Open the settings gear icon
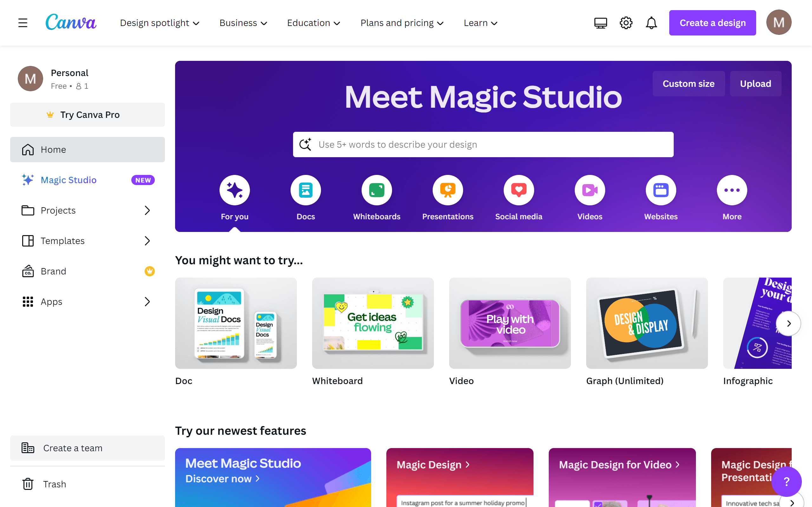Image resolution: width=812 pixels, height=507 pixels. (x=626, y=23)
